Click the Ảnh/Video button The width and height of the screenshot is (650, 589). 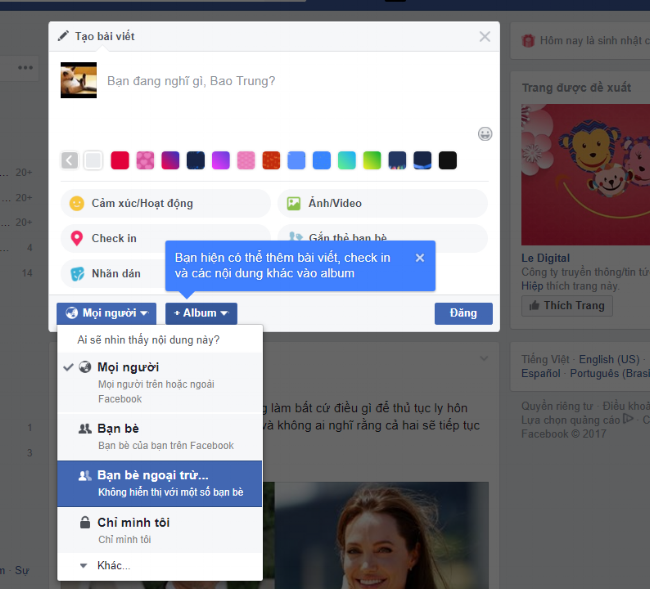[x=383, y=203]
